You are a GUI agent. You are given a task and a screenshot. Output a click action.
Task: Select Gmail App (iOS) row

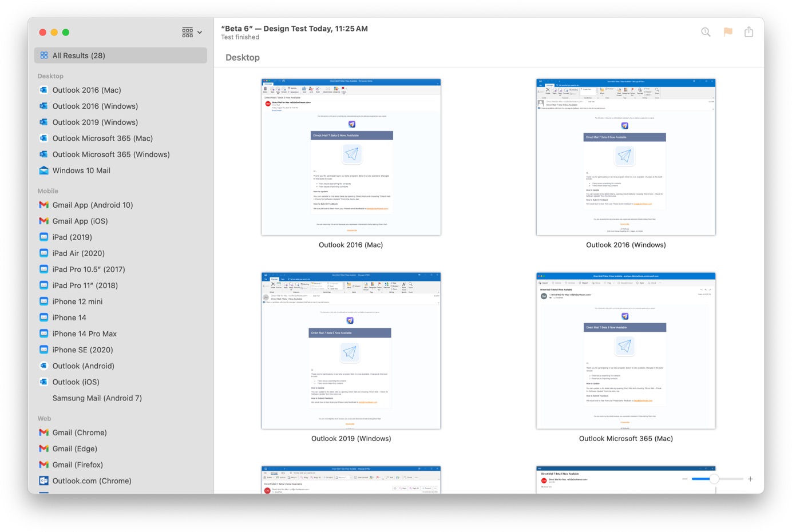pos(121,221)
